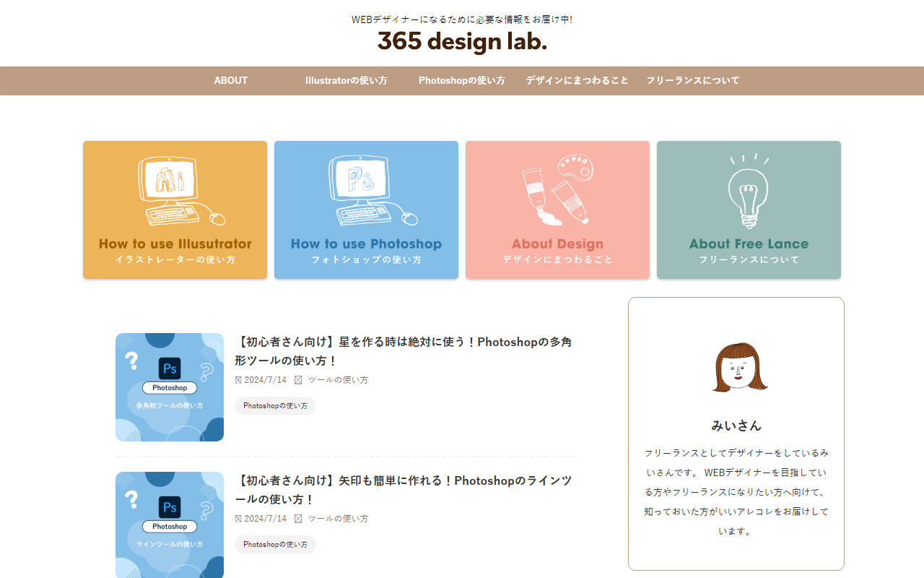The image size is (924, 578).
Task: Open the フリーランスについて menu item
Action: pos(693,80)
